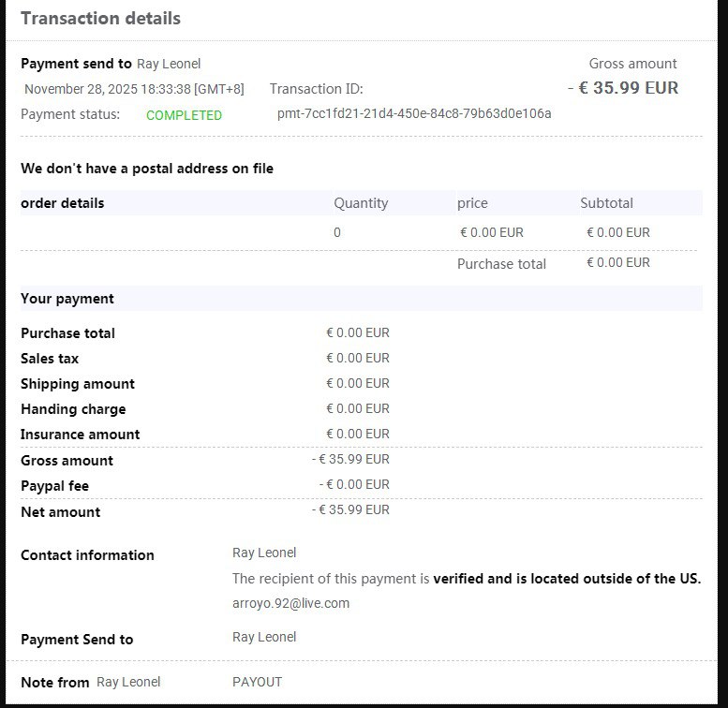This screenshot has width=728, height=708.
Task: Click recipient name Ray Leonel at top
Action: [x=169, y=64]
